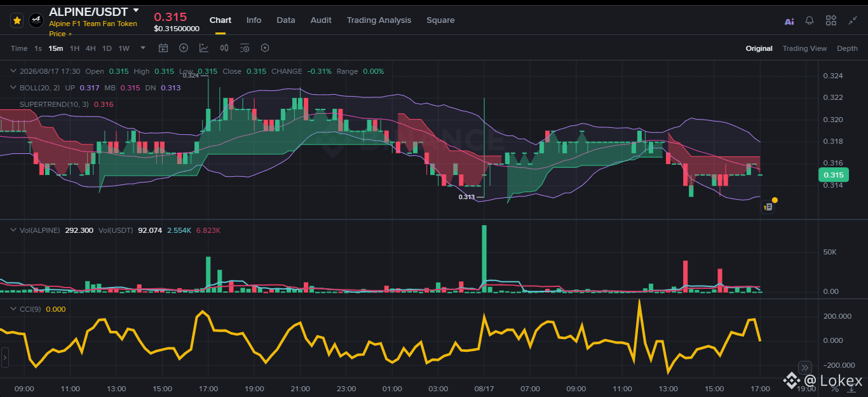Screen dimensions: 868x397
Task: Open the display list settings icon
Action: tap(245, 48)
